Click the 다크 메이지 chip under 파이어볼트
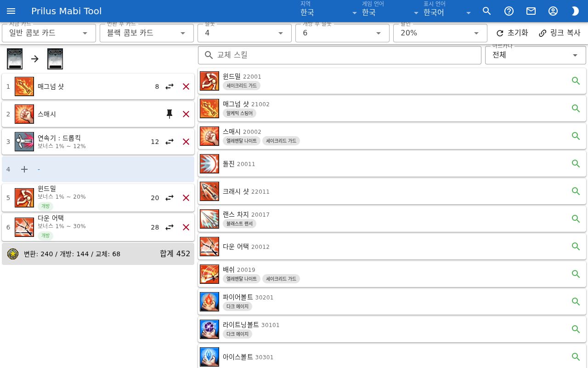This screenshot has height=368, width=588. (x=237, y=306)
